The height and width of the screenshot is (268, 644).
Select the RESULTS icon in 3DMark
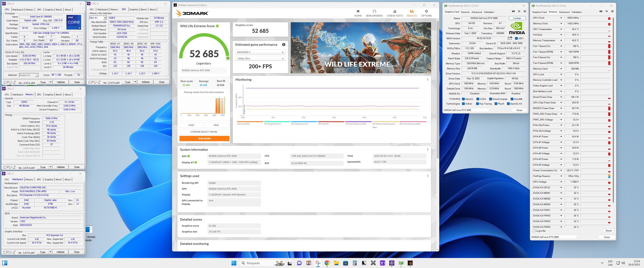coord(412,11)
